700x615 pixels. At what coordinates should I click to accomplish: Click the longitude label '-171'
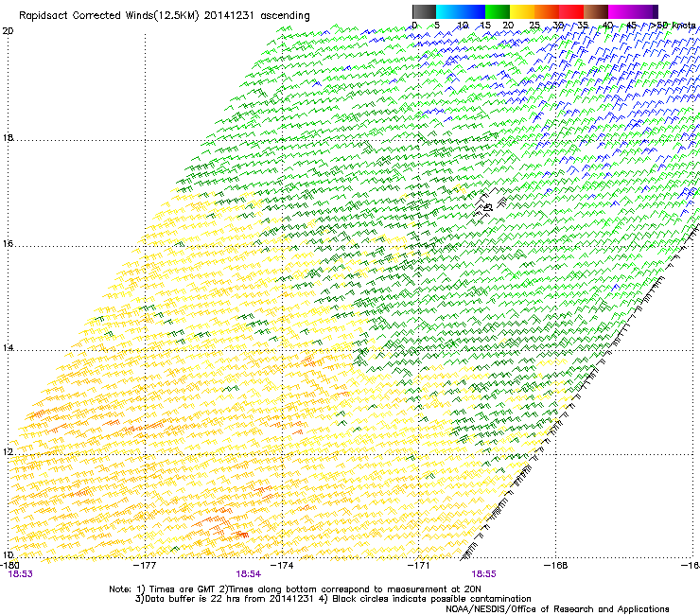point(419,566)
